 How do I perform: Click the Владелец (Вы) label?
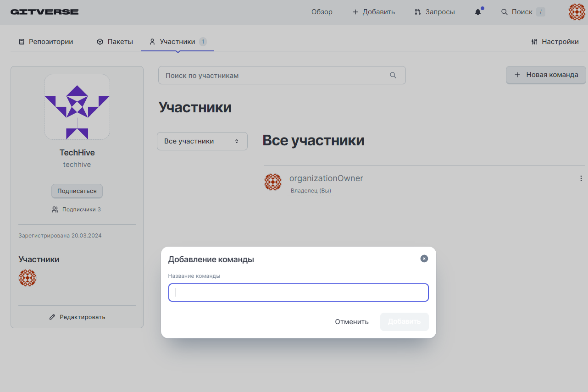click(x=311, y=191)
